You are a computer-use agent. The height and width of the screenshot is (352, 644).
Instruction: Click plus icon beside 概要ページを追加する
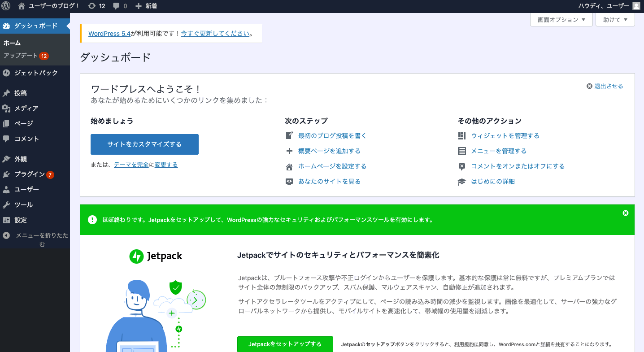(289, 151)
